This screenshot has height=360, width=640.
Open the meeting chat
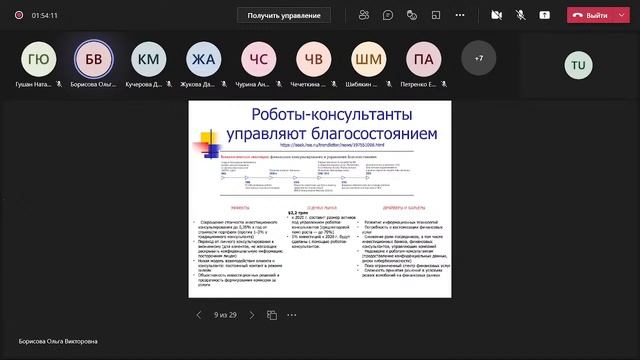point(388,15)
